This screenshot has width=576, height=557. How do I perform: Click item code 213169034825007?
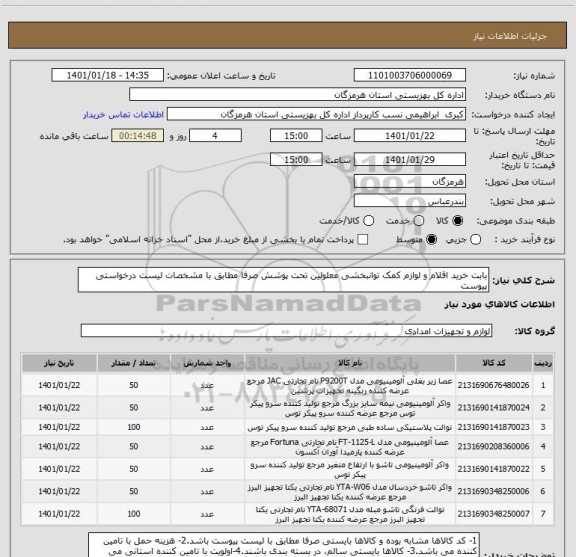tap(493, 514)
